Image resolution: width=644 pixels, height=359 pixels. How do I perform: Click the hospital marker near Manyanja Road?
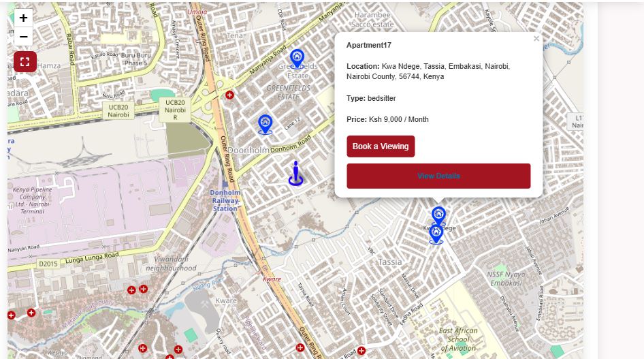click(x=230, y=95)
